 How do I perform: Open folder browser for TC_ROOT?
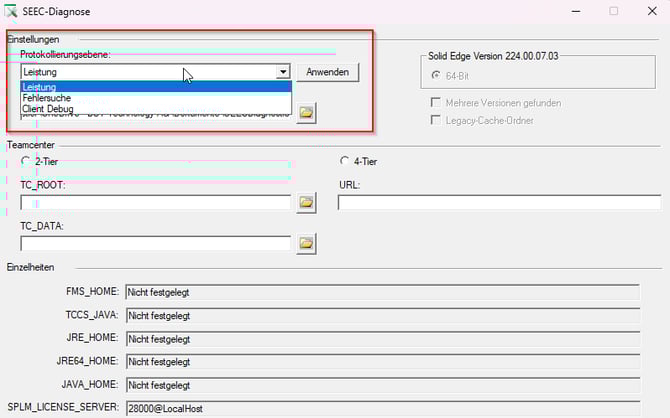pyautogui.click(x=306, y=203)
